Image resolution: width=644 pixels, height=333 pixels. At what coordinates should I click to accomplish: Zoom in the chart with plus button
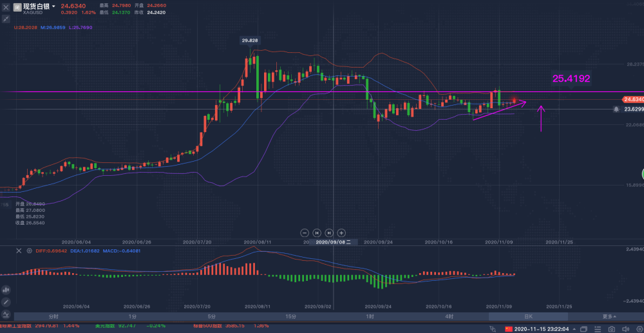coord(341,233)
